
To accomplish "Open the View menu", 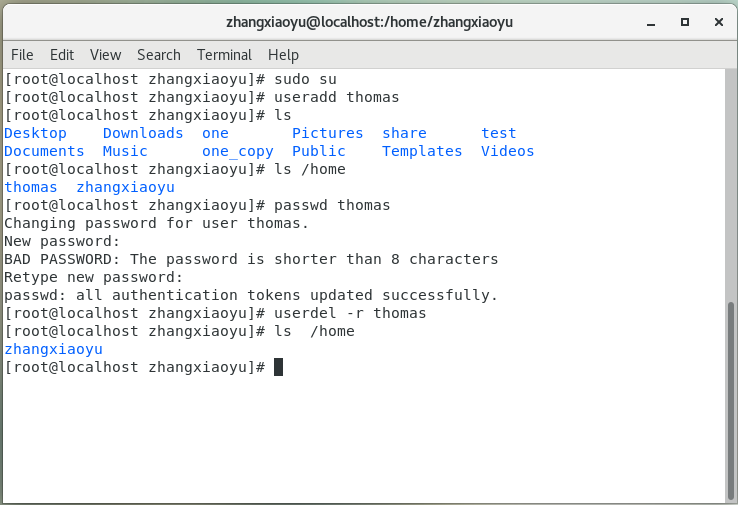I will [105, 55].
